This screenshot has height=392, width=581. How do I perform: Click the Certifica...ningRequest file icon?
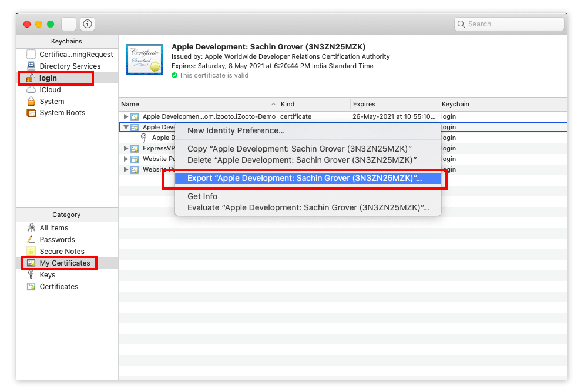click(31, 55)
